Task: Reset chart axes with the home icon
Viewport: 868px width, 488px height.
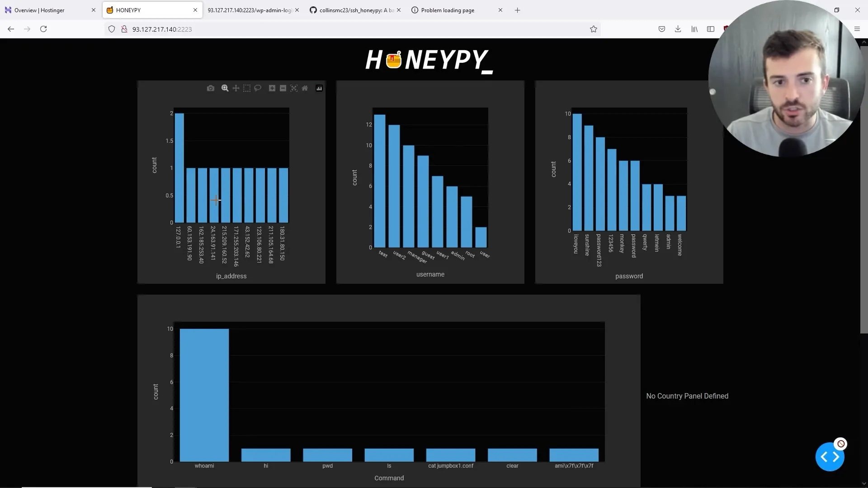Action: pos(305,88)
